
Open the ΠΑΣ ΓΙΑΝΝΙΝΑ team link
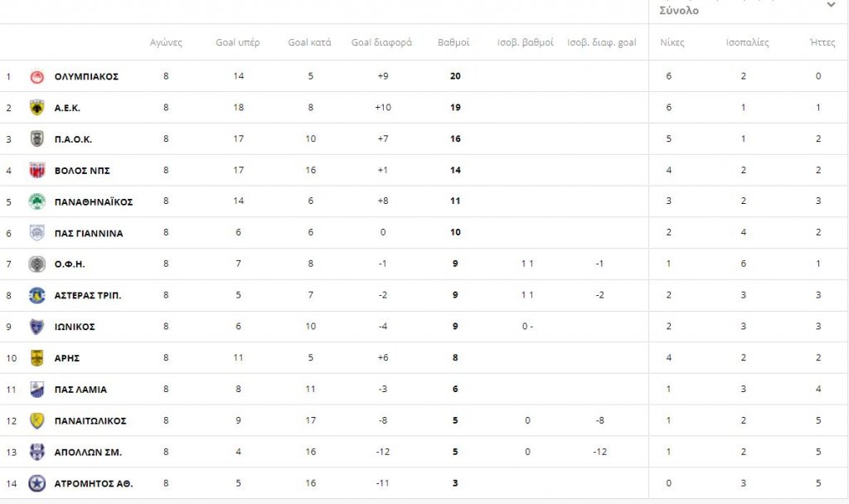coord(88,233)
